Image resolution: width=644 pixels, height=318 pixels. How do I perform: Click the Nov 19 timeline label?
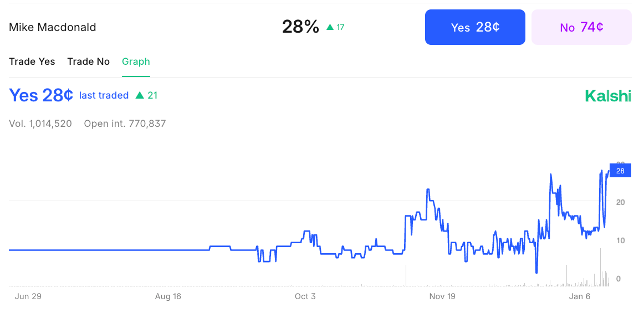click(442, 296)
